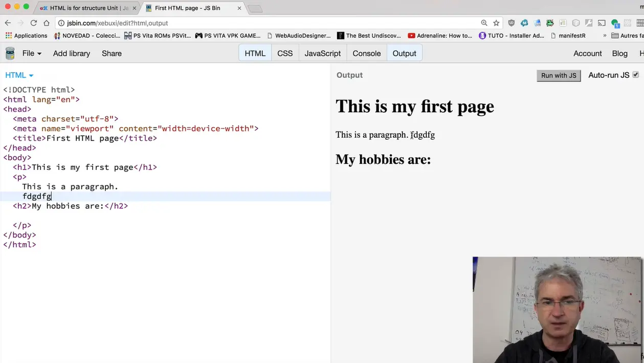Open the Account link

click(x=587, y=53)
